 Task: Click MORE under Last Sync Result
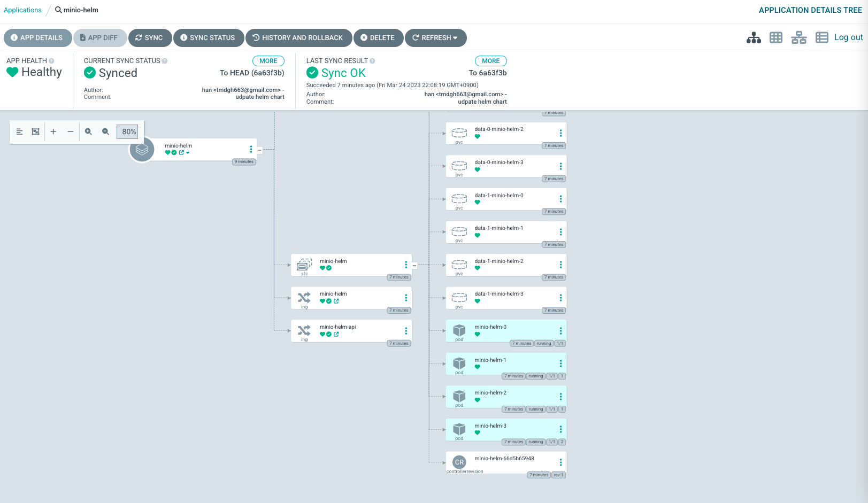pyautogui.click(x=490, y=61)
